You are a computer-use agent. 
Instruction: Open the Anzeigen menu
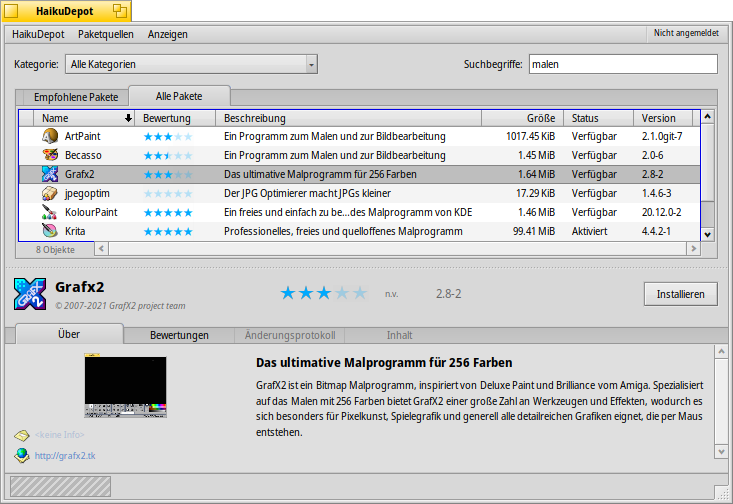coord(167,34)
